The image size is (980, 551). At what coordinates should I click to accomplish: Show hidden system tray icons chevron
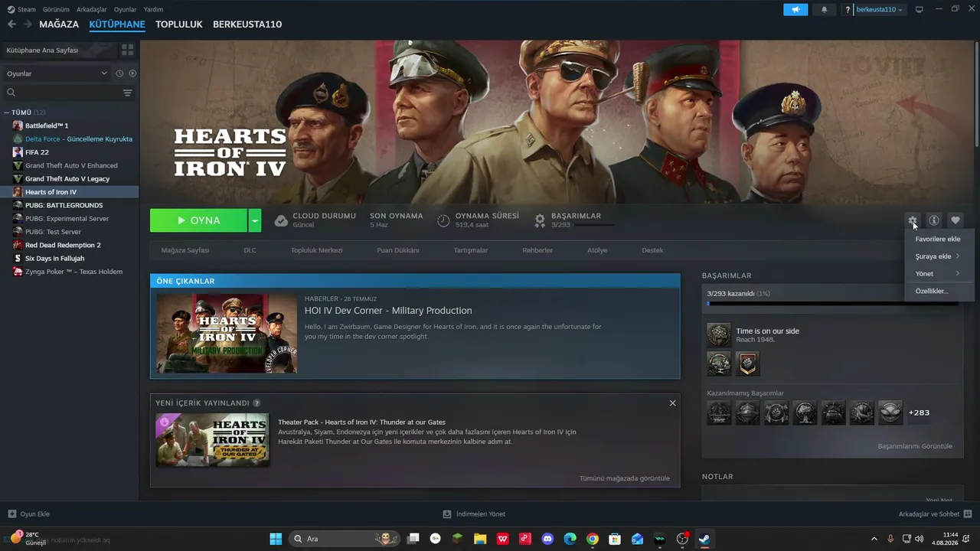874,539
